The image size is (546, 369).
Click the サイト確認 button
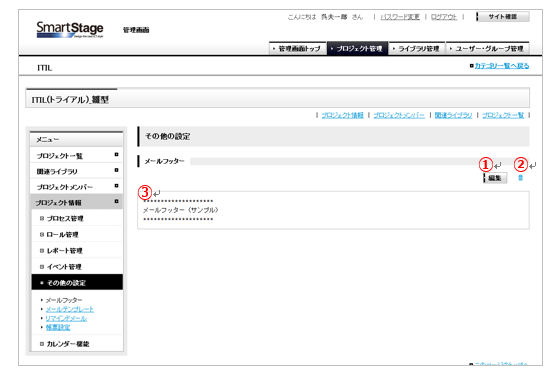point(503,16)
